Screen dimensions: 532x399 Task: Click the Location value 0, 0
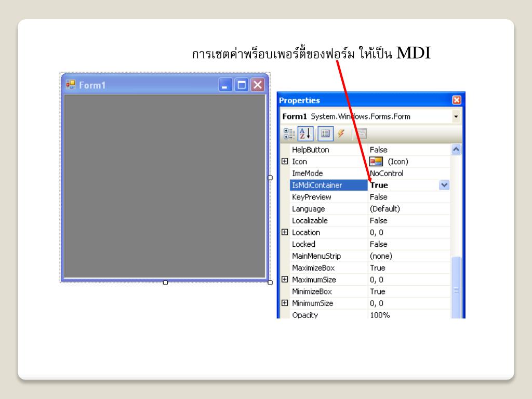(x=376, y=232)
